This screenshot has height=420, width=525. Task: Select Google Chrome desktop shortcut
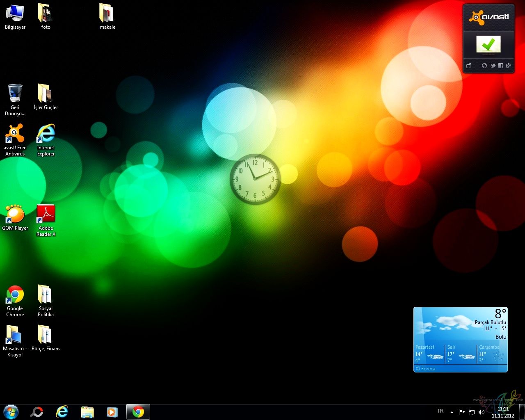[15, 301]
